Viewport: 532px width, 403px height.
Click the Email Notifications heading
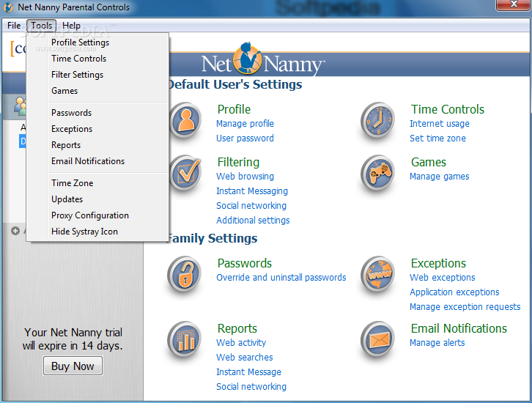tap(459, 328)
